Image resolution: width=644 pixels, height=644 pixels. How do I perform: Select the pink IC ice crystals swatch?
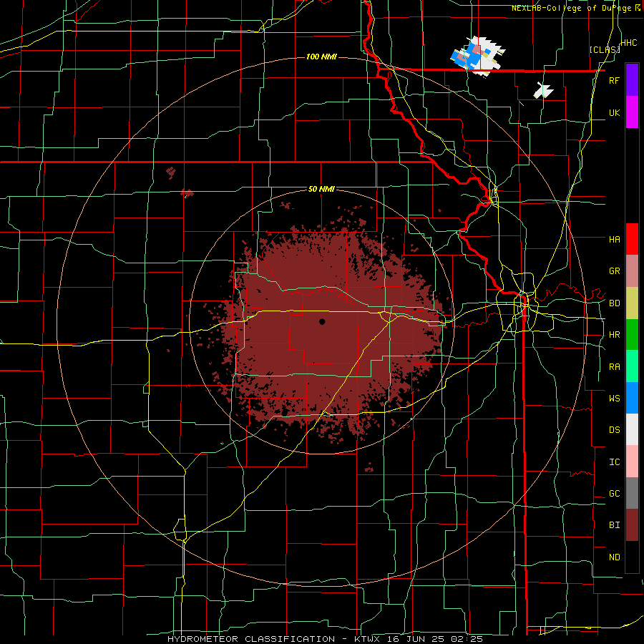coord(632,462)
